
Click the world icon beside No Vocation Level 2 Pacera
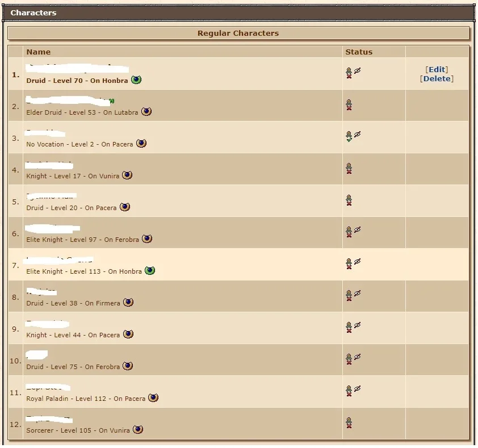coord(141,143)
